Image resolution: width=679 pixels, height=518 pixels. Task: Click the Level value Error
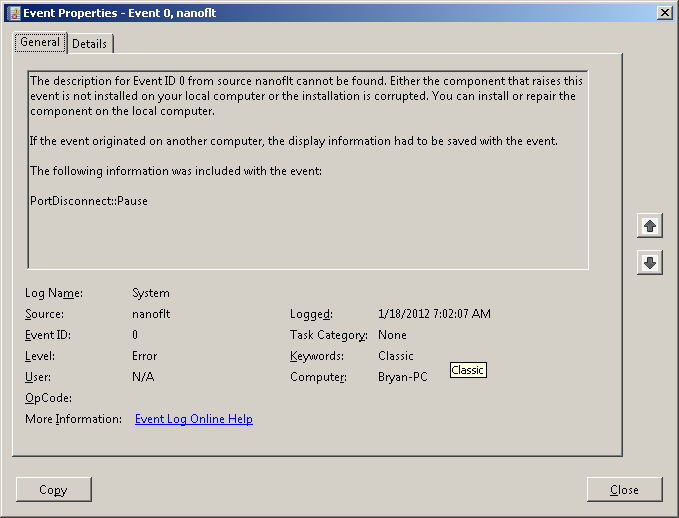coord(145,356)
